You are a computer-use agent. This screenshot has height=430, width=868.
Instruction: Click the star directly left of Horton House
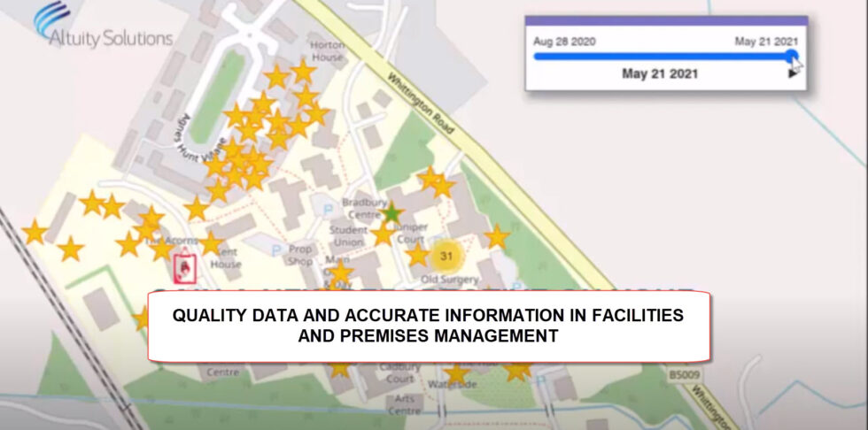click(303, 71)
